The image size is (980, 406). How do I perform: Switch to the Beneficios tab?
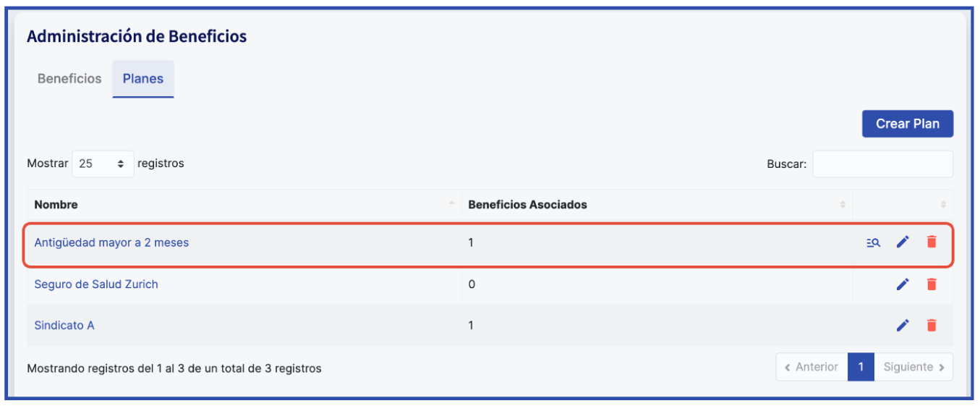69,79
